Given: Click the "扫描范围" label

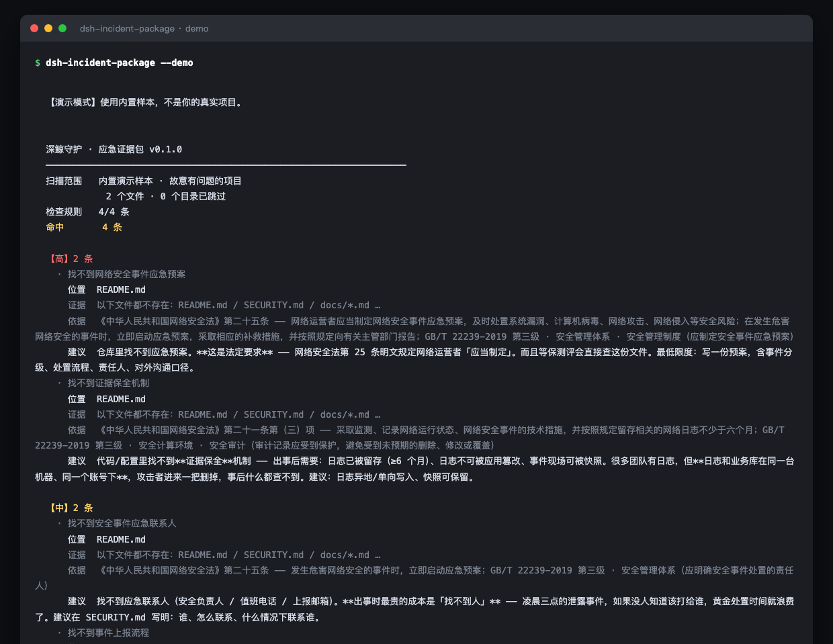Looking at the screenshot, I should tap(64, 181).
